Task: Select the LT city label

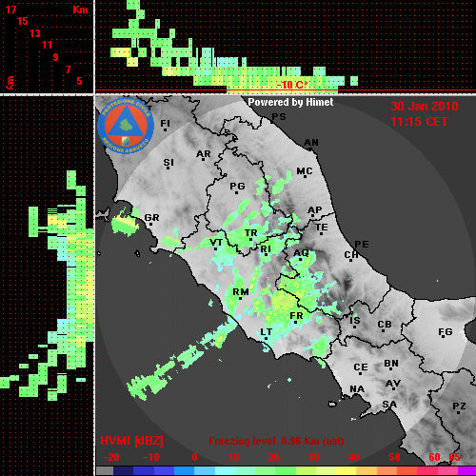Action: (x=266, y=332)
